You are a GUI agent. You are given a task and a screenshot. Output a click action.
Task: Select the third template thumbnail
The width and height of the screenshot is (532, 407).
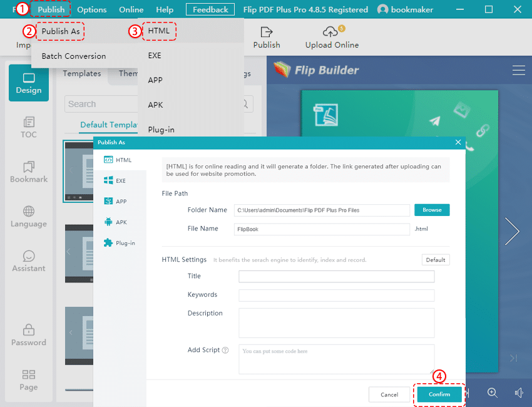coord(79,336)
